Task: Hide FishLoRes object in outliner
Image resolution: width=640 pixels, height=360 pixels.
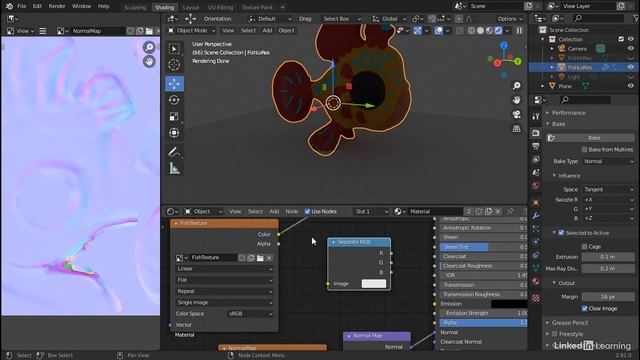Action: click(631, 67)
